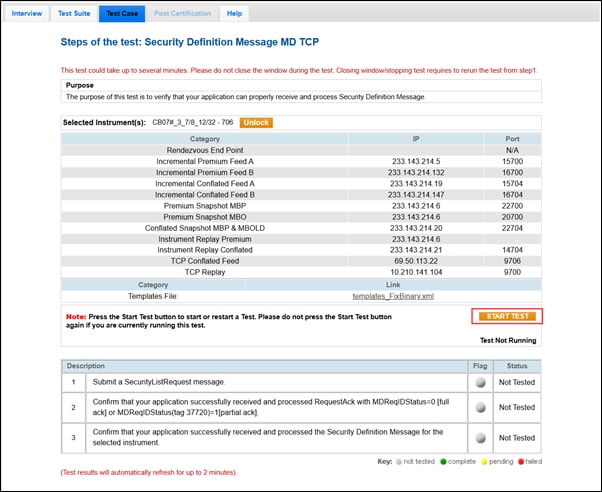Screen dimensions: 602x492
Task: Open the templates_FixBinary.xml link
Action: 393,296
